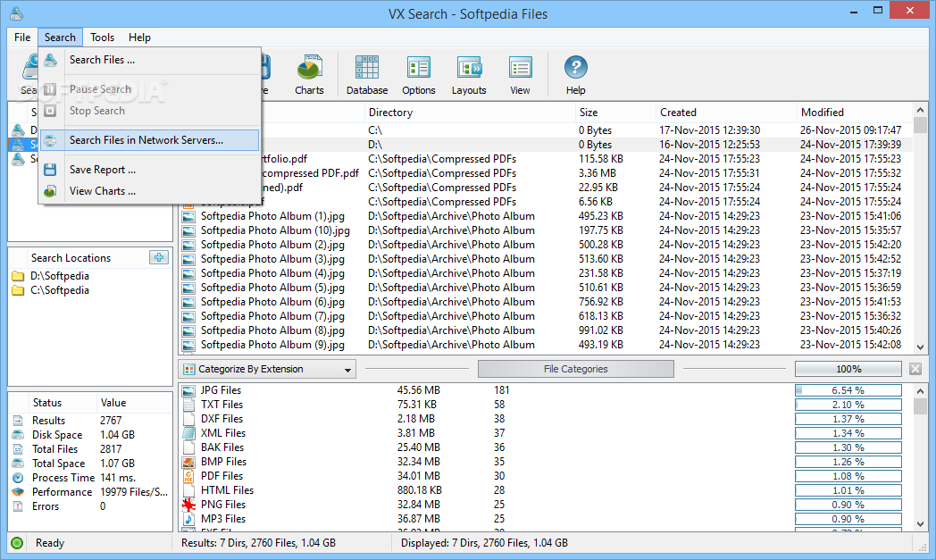Click the File Categories button
Image resolution: width=936 pixels, height=560 pixels.
click(575, 369)
